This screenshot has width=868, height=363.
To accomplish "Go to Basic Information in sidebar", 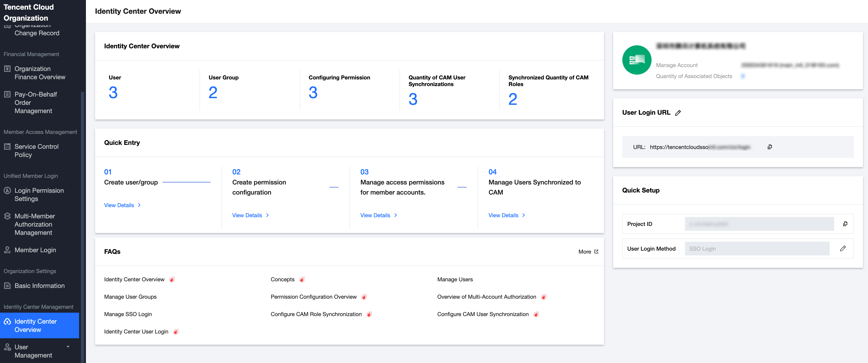I will coord(40,286).
